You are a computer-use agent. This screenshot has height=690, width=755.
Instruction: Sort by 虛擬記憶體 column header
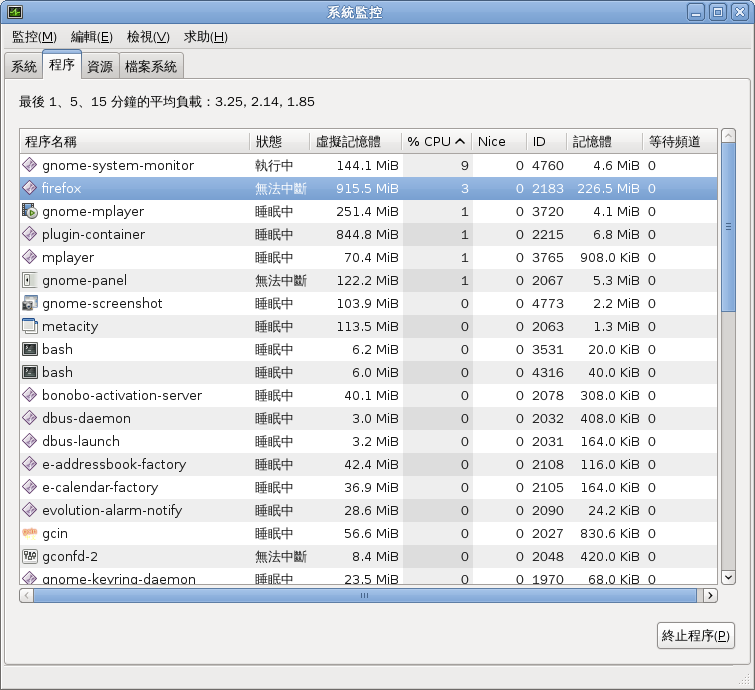[354, 142]
